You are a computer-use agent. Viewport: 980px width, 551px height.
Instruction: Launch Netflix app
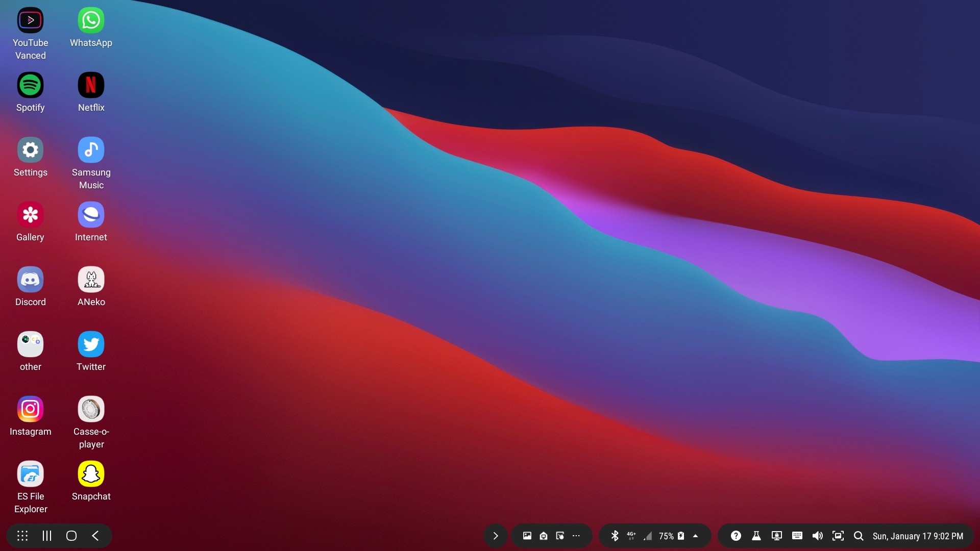click(x=91, y=85)
